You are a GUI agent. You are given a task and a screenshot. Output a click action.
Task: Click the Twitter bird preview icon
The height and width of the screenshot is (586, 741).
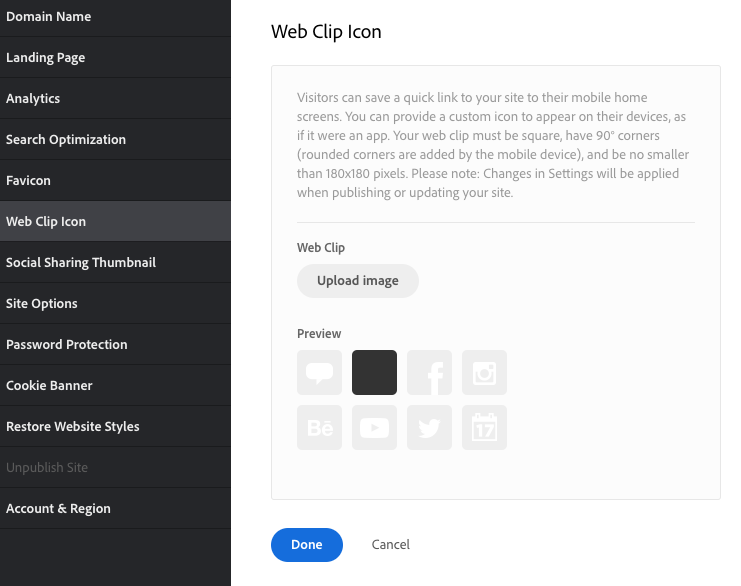pos(429,427)
